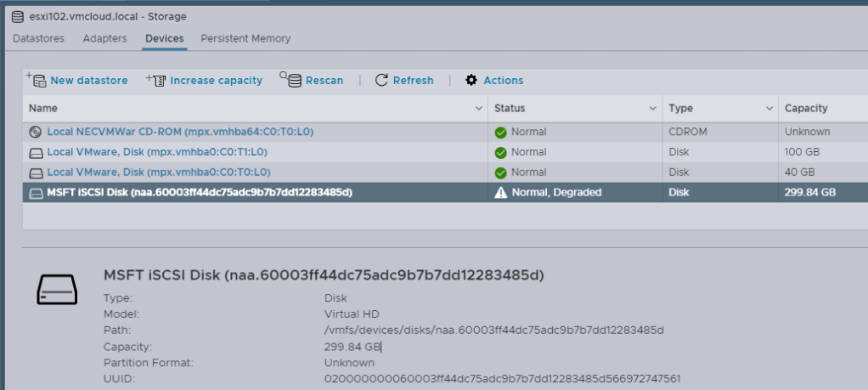Switch to the Adapters tab
The width and height of the screenshot is (868, 390).
104,38
